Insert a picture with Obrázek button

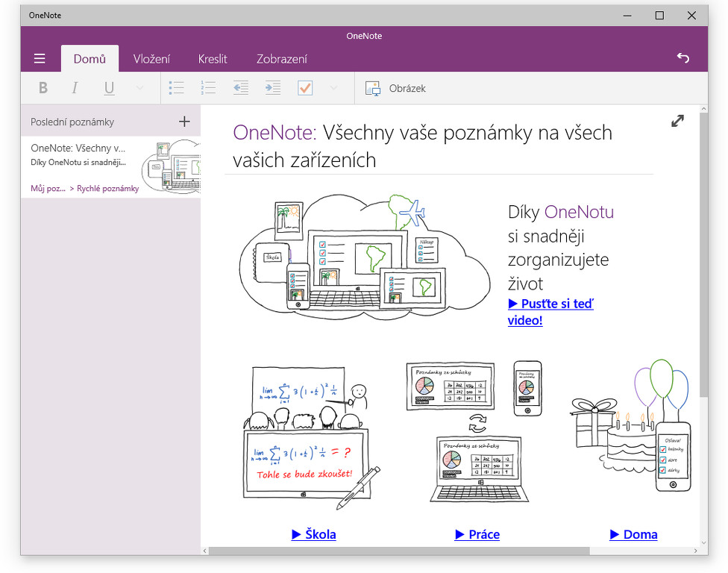click(x=395, y=88)
